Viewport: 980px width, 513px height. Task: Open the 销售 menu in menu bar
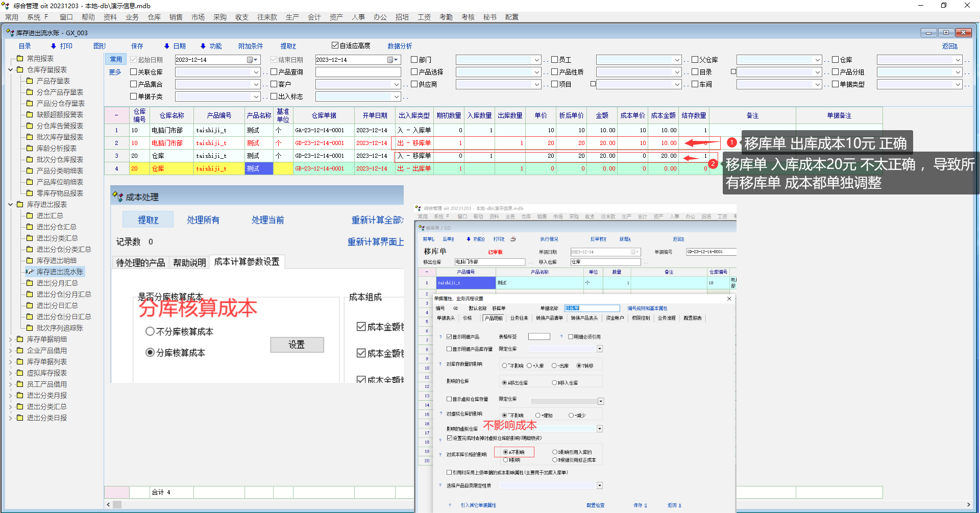[x=176, y=17]
